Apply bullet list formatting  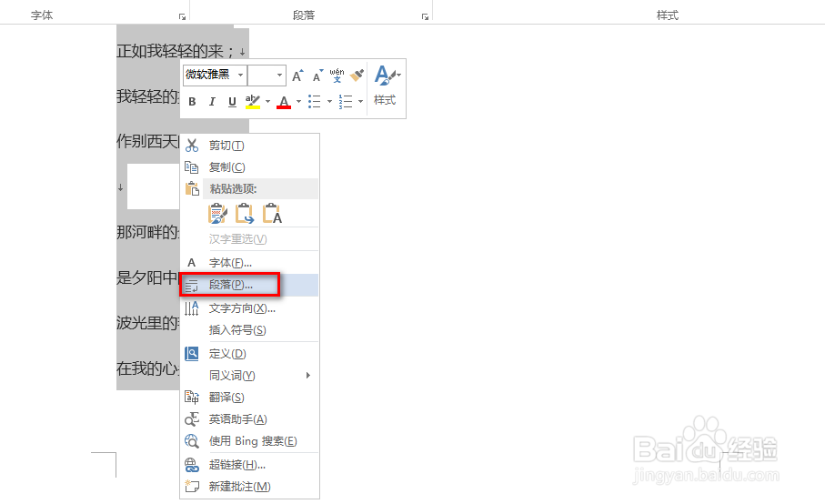[x=314, y=102]
